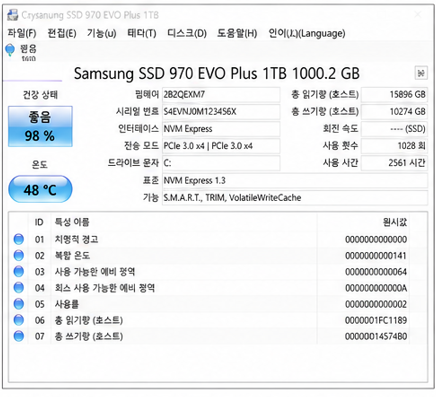436x397 pixels.
Task: Click the small button right of drive title
Action: click(x=421, y=73)
